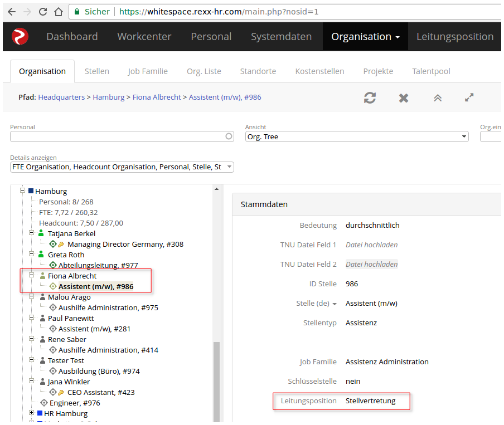504x425 pixels.
Task: Select Ausbildung (Büro), #974 in tree
Action: click(x=99, y=371)
